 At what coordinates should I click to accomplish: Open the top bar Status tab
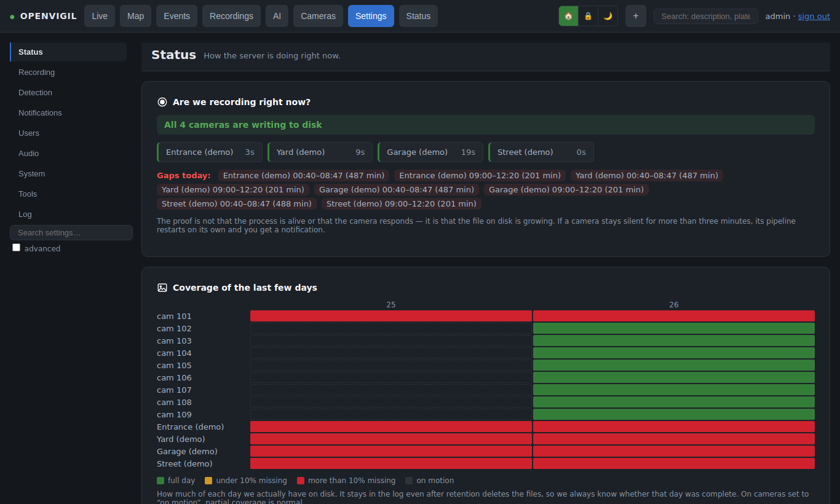pyautogui.click(x=418, y=16)
